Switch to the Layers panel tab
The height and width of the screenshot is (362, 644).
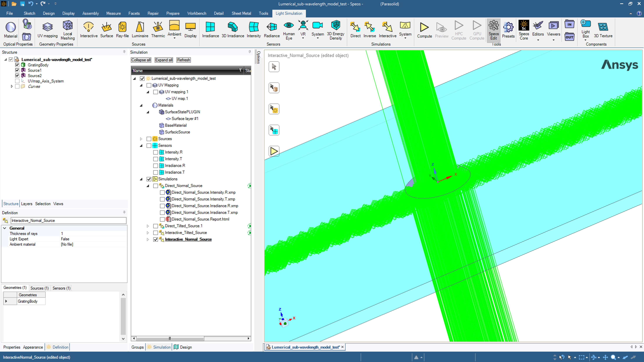pos(26,204)
